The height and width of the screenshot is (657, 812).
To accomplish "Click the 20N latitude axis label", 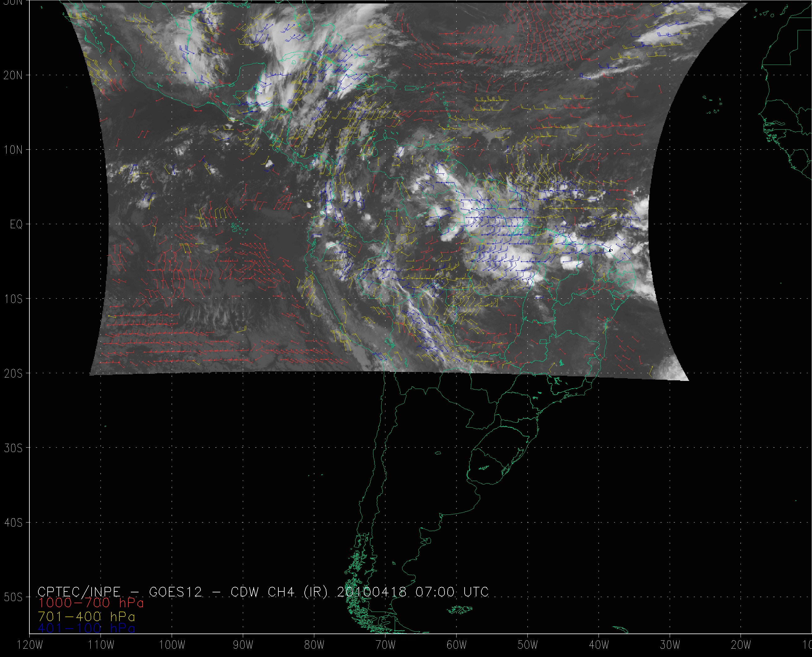I will (13, 75).
